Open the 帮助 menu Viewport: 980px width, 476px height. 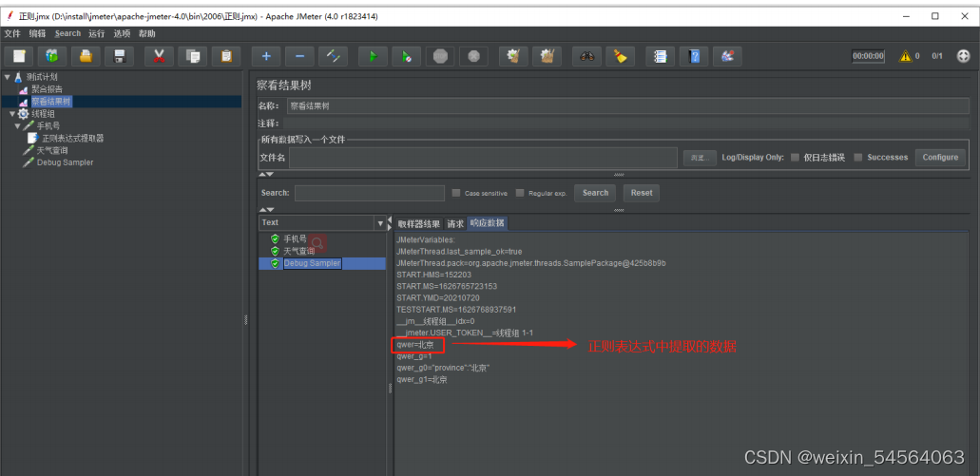(x=147, y=34)
